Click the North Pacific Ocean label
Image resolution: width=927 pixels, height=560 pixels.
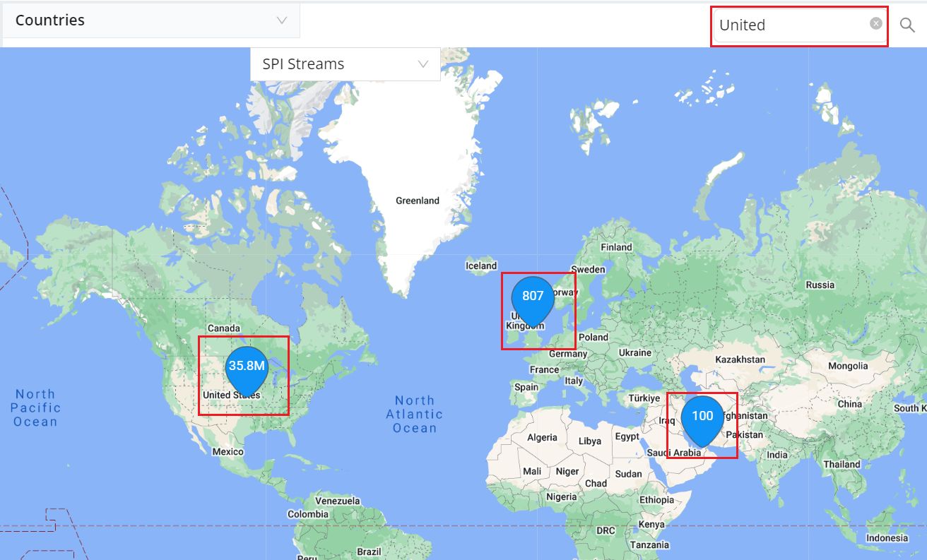(35, 408)
